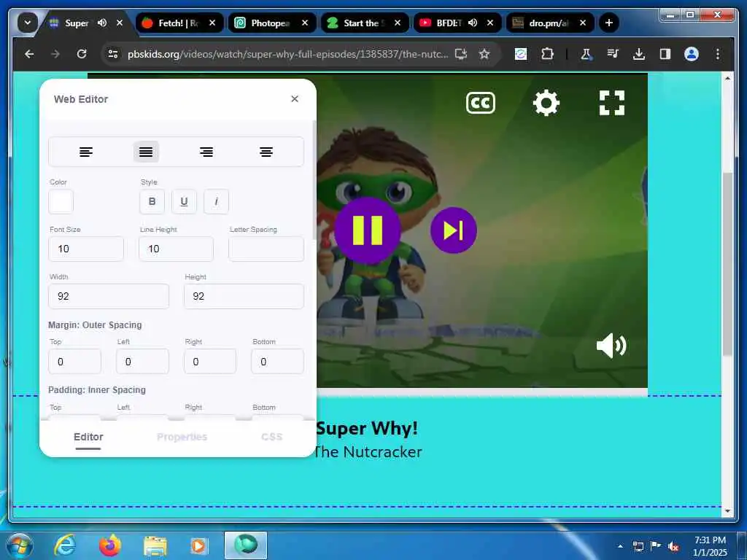Click The Nutcracker episode title
Screen dimensions: 747x560
pyautogui.click(x=368, y=452)
